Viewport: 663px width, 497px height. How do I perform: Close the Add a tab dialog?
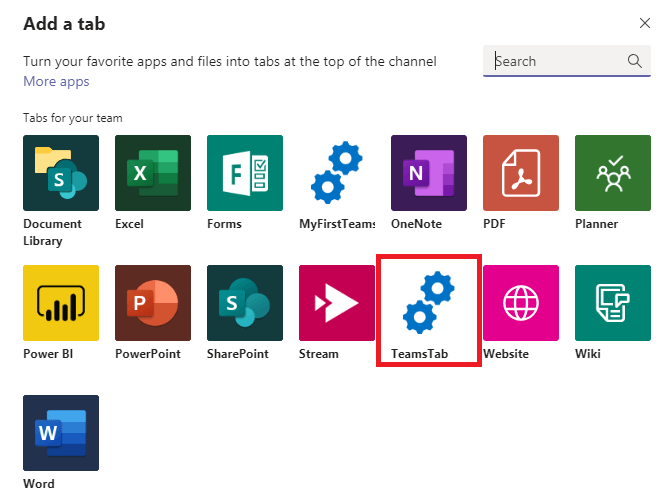[x=644, y=23]
